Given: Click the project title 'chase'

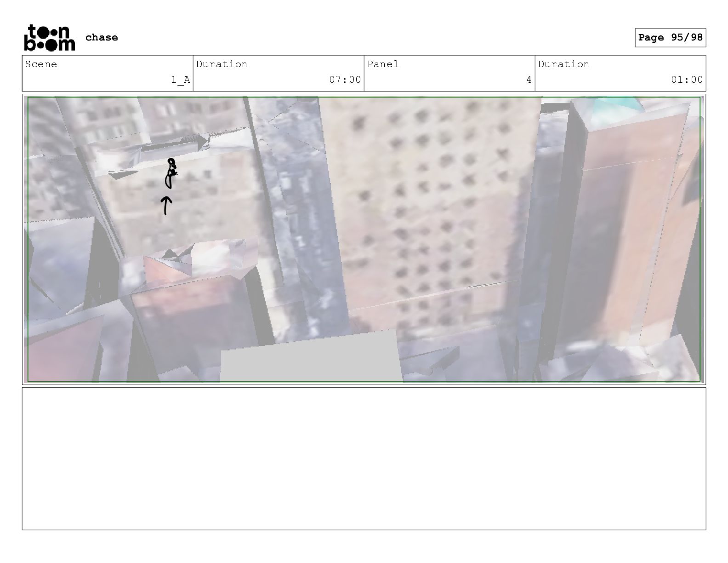Looking at the screenshot, I should coord(102,38).
